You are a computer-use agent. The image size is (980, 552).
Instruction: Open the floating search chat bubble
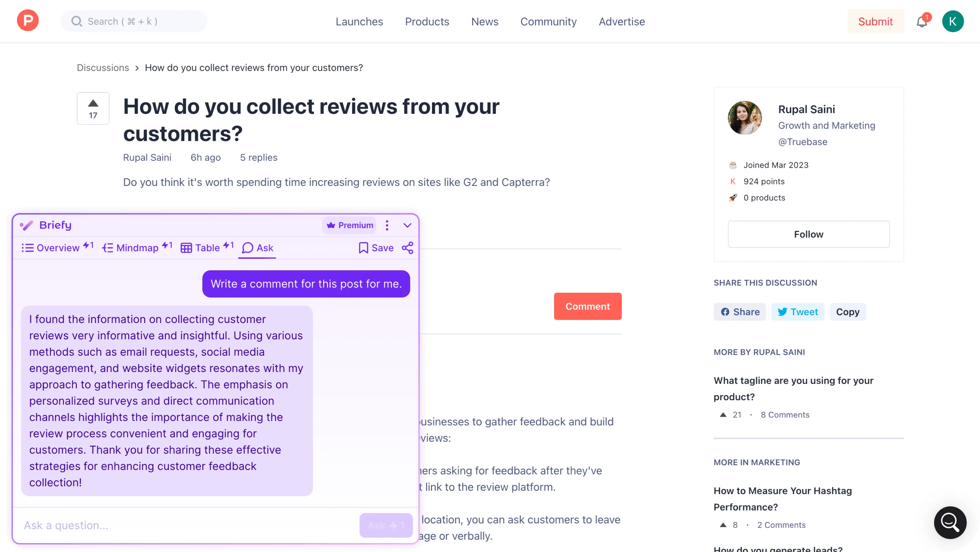[950, 522]
